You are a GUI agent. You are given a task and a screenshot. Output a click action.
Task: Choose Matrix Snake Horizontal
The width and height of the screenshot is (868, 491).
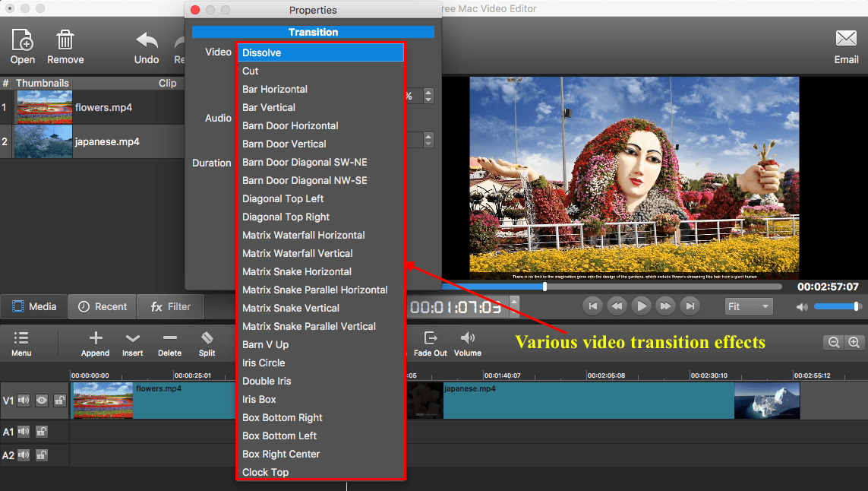pyautogui.click(x=320, y=271)
